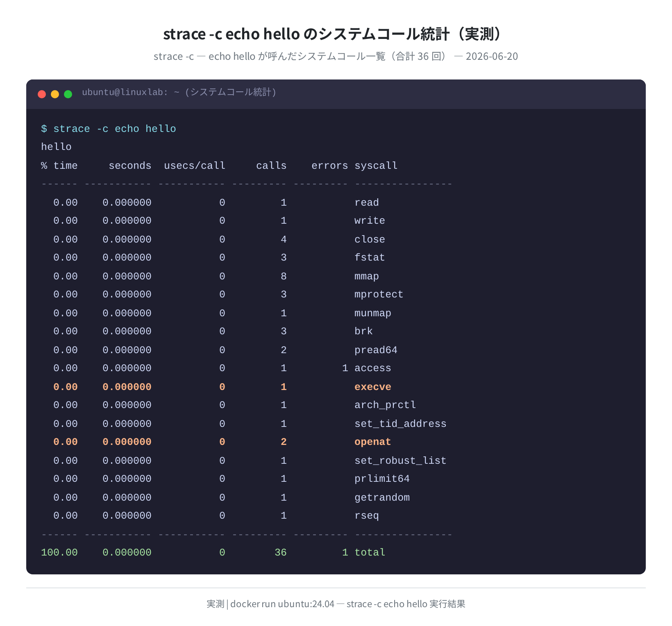Click the errors count '1' in access row

coord(345,368)
